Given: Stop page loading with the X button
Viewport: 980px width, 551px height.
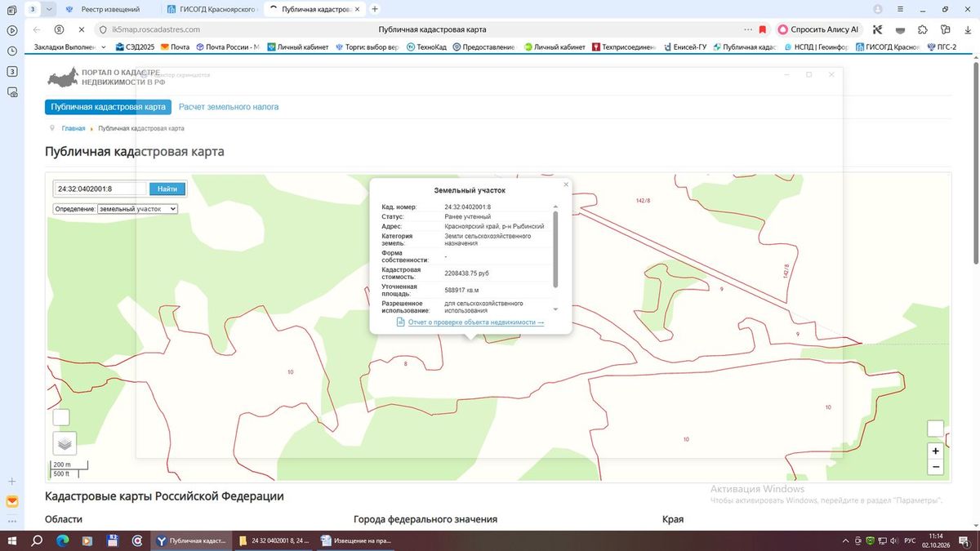Looking at the screenshot, I should pos(81,29).
